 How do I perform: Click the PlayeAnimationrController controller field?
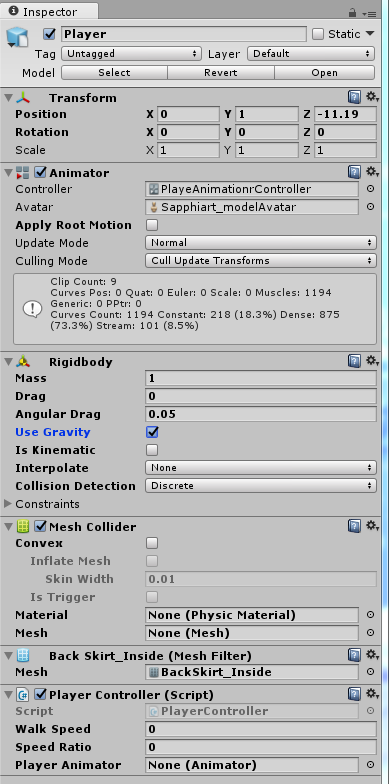252,189
